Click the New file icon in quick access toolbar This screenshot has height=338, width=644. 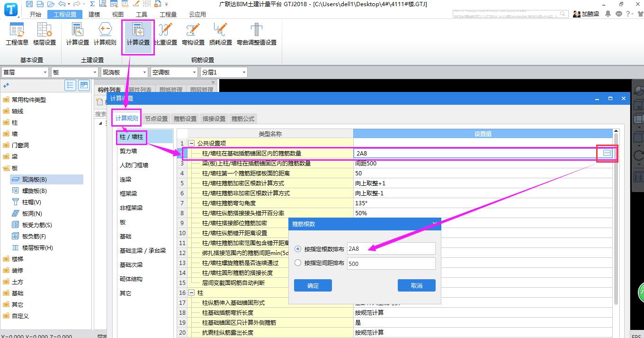40,4
